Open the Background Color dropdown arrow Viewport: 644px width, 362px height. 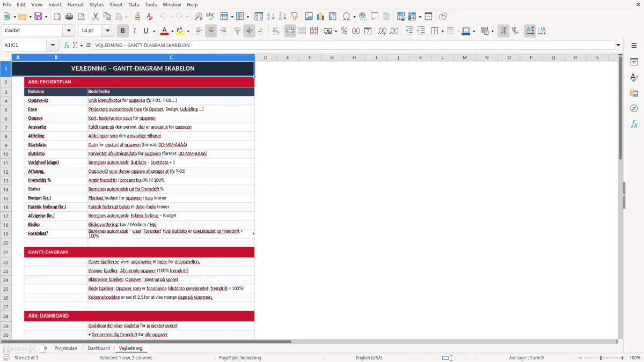coord(188,31)
